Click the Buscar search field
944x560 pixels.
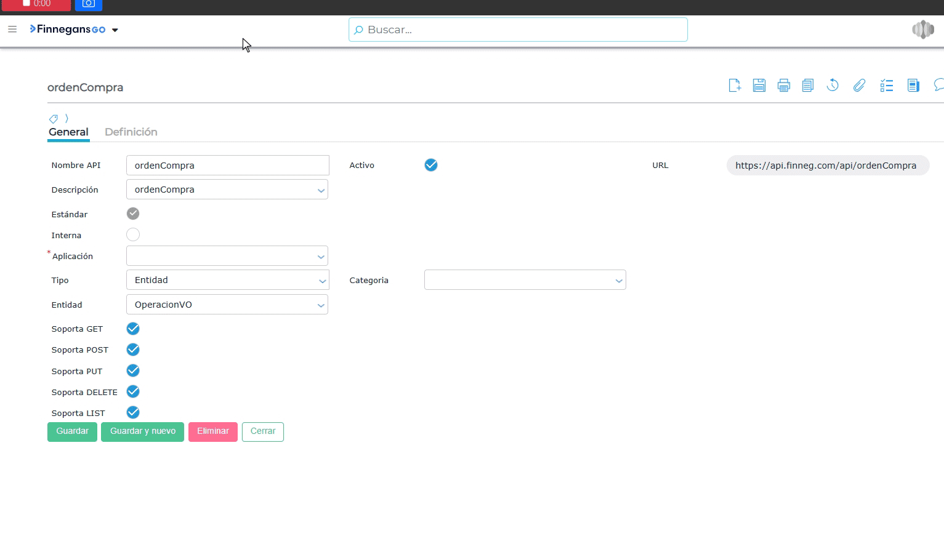click(x=518, y=30)
